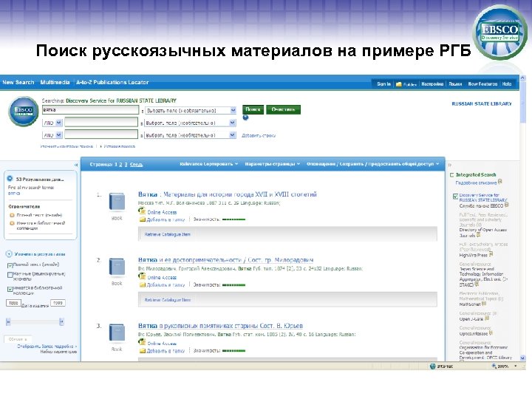The image size is (532, 399).
Task: Click the zoom magnifier icon in status bar
Action: tap(494, 366)
